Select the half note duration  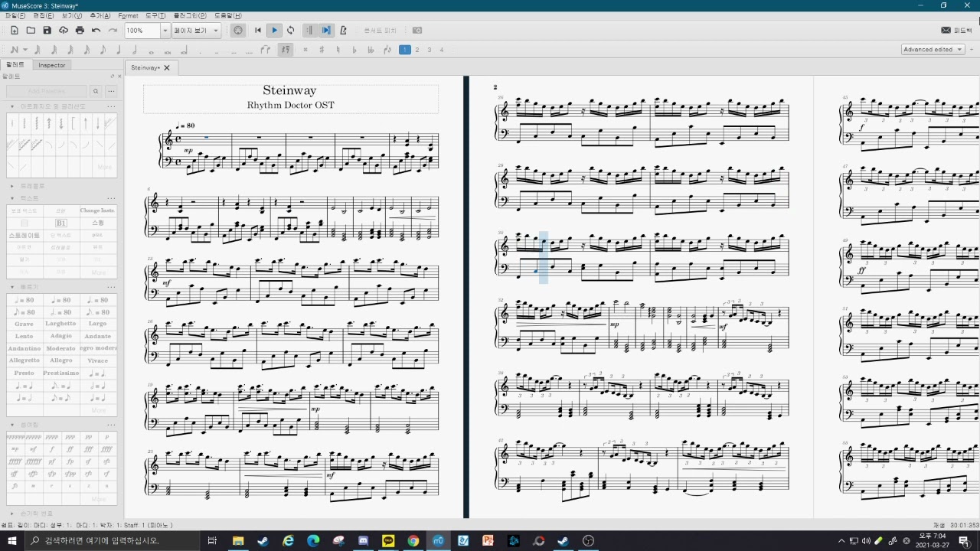point(134,50)
